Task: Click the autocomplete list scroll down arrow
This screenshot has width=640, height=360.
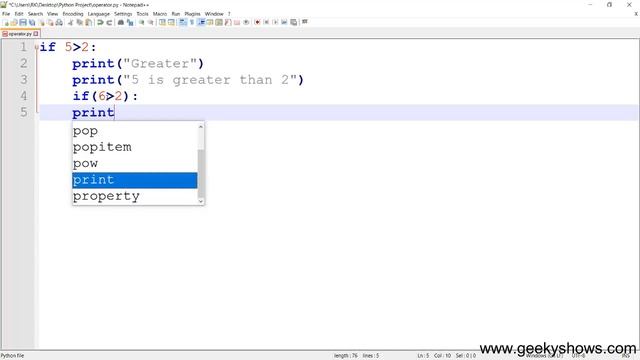Action: (x=200, y=200)
